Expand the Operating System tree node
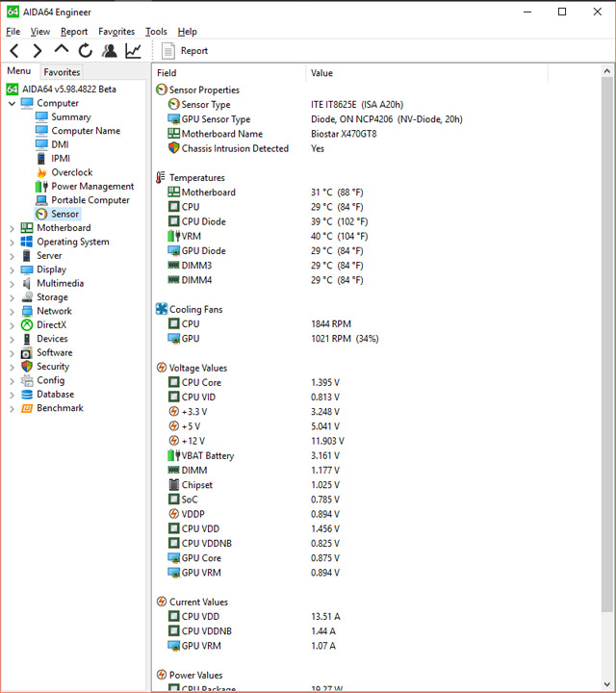The image size is (616, 693). [12, 243]
